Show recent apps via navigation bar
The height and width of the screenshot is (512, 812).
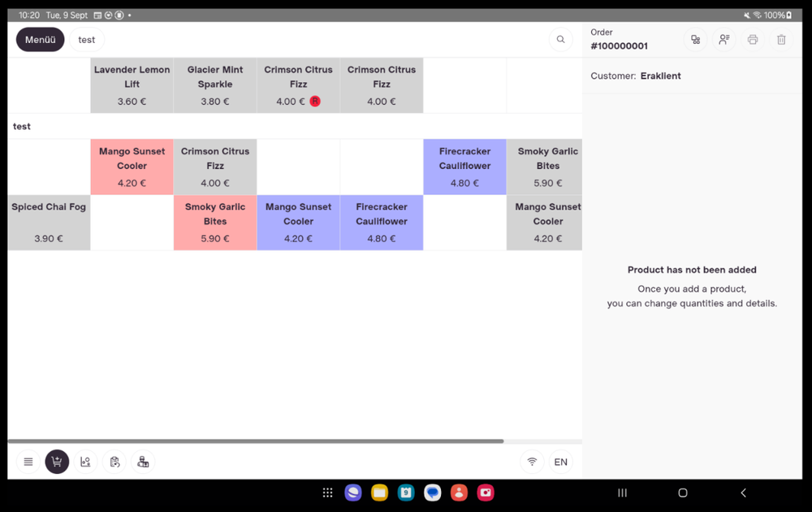(x=623, y=492)
